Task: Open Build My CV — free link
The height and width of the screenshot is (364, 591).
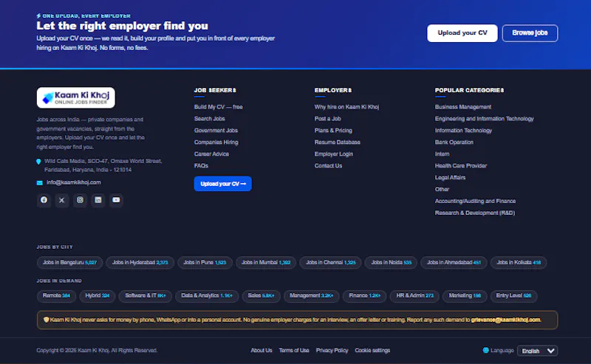Action: tap(218, 107)
